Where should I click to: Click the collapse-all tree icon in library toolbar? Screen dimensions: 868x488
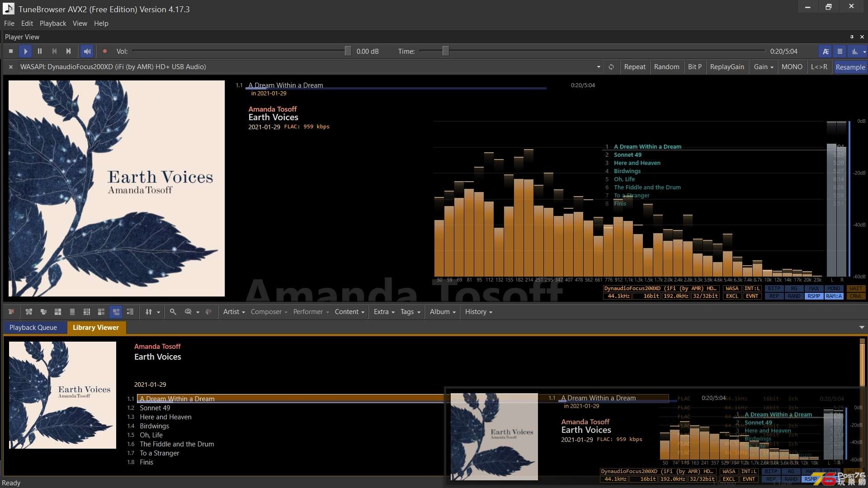(29, 312)
